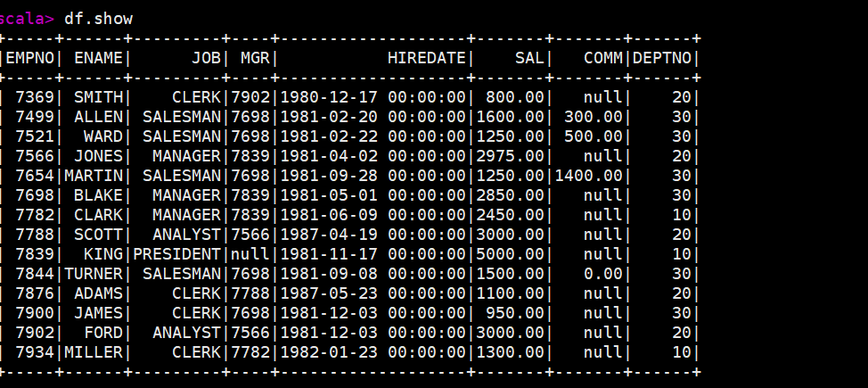Image resolution: width=868 pixels, height=388 pixels.
Task: Click the JOB column header
Action: pos(207,58)
